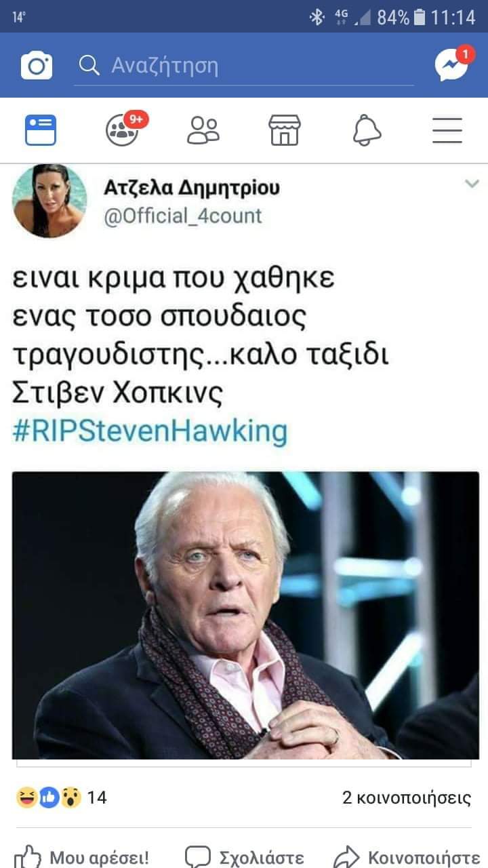Open Messenger chat icon
This screenshot has height=868, width=488.
pyautogui.click(x=451, y=66)
